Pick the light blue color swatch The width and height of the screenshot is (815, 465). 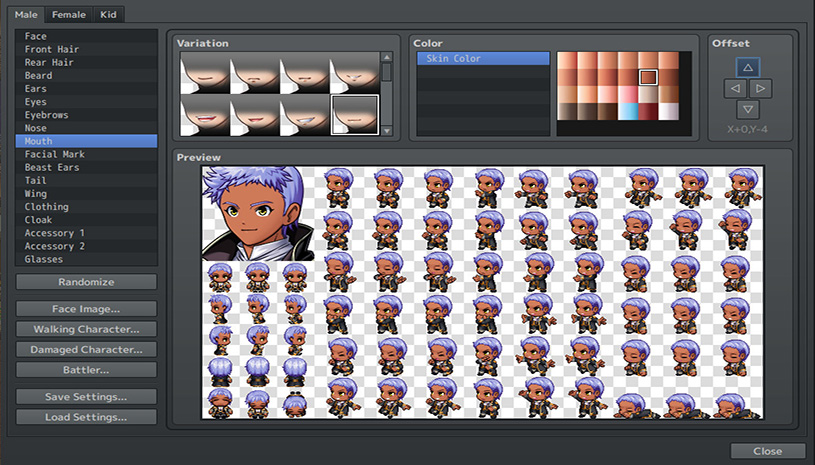click(627, 111)
